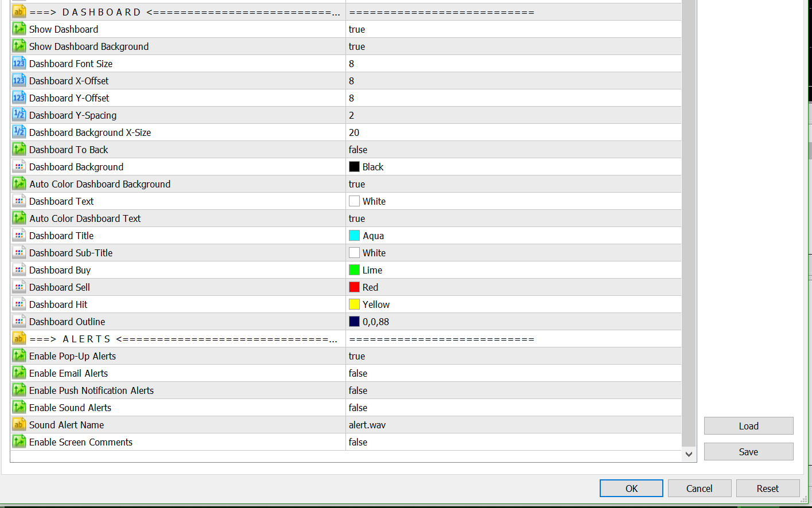Click the icon beside Auto Color Dashboard Text
The image size is (812, 508).
click(x=19, y=218)
